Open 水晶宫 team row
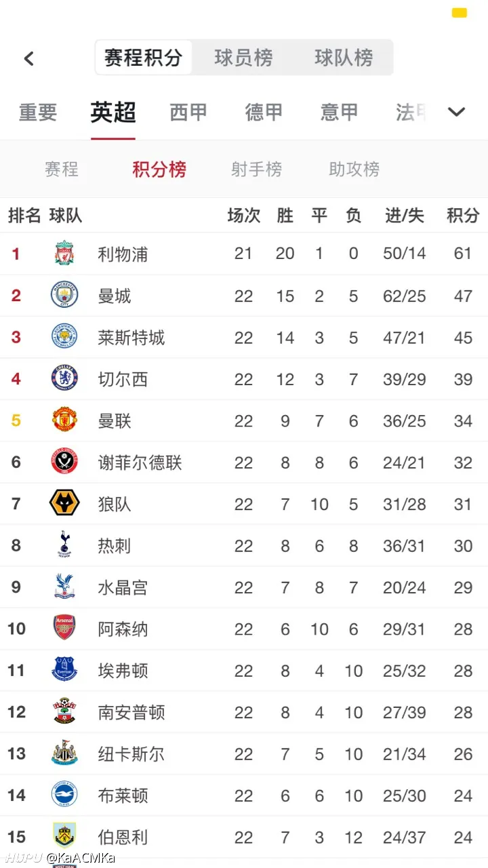Viewport: 488px width, 868px height. (x=244, y=587)
